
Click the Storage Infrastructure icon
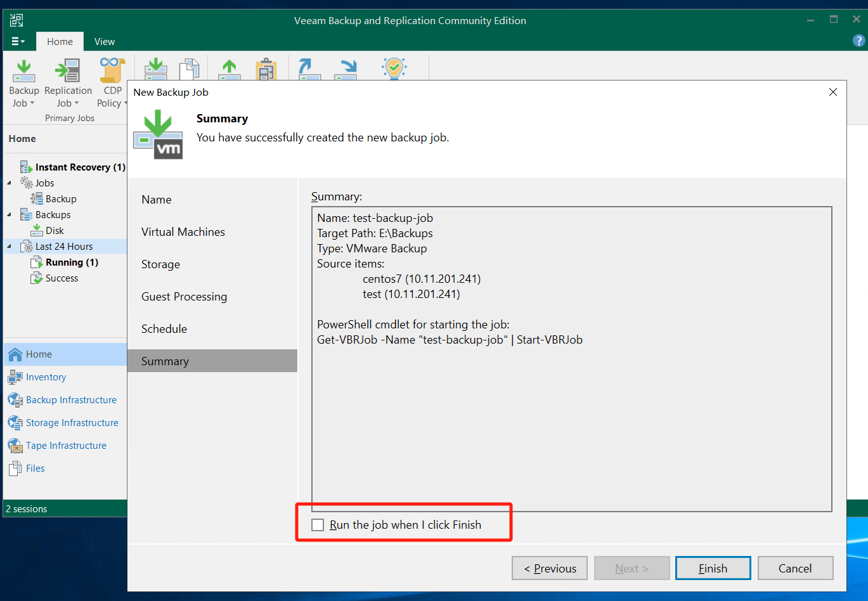15,423
